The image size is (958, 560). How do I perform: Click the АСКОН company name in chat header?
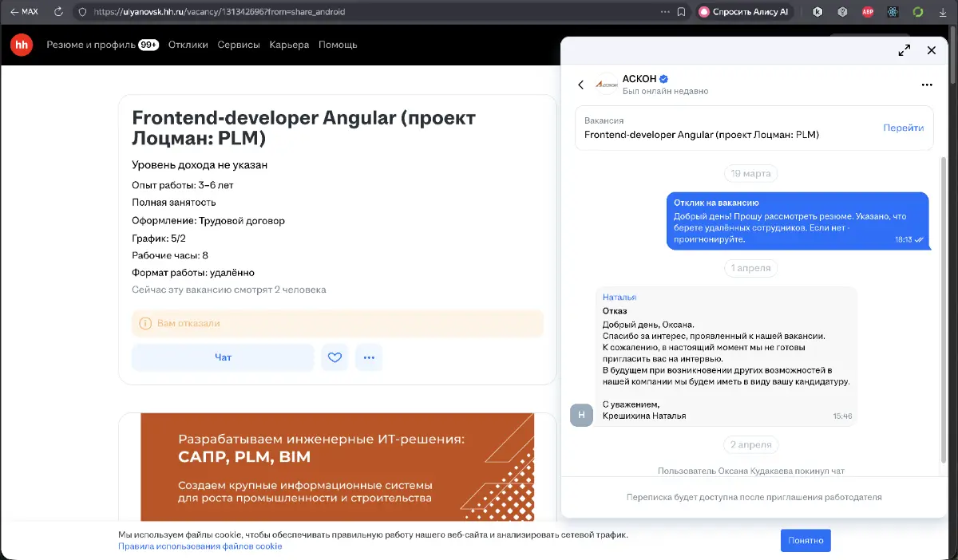(x=639, y=78)
